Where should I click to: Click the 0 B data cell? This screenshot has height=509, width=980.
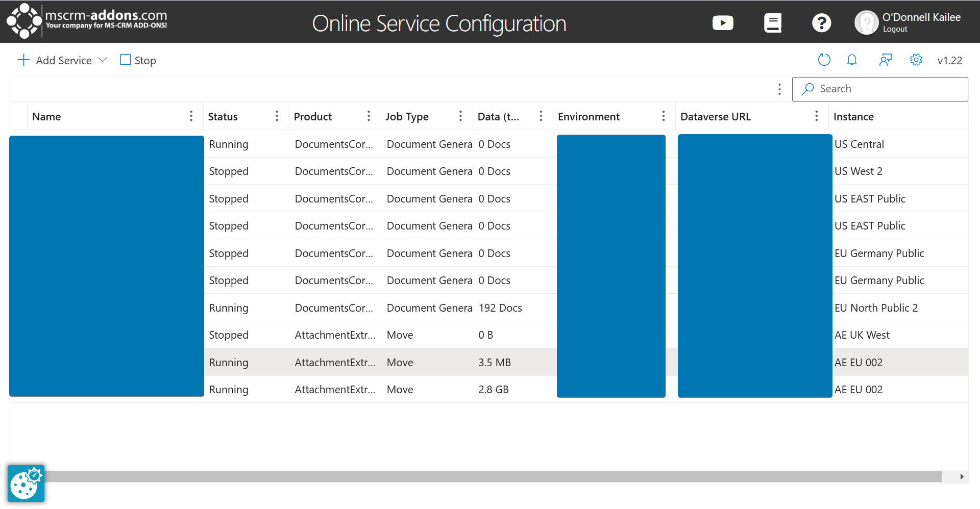486,335
